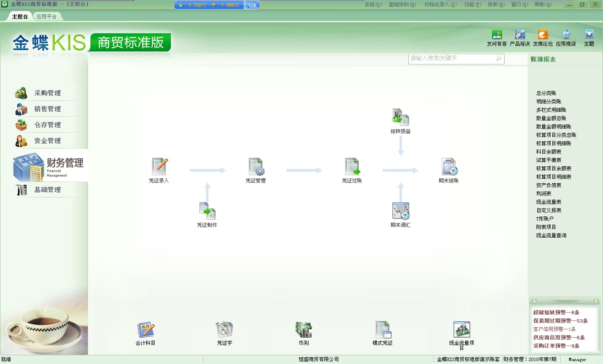The image size is (603, 364).
Task: Click the right round button on alert panel header
Action: [x=596, y=301]
